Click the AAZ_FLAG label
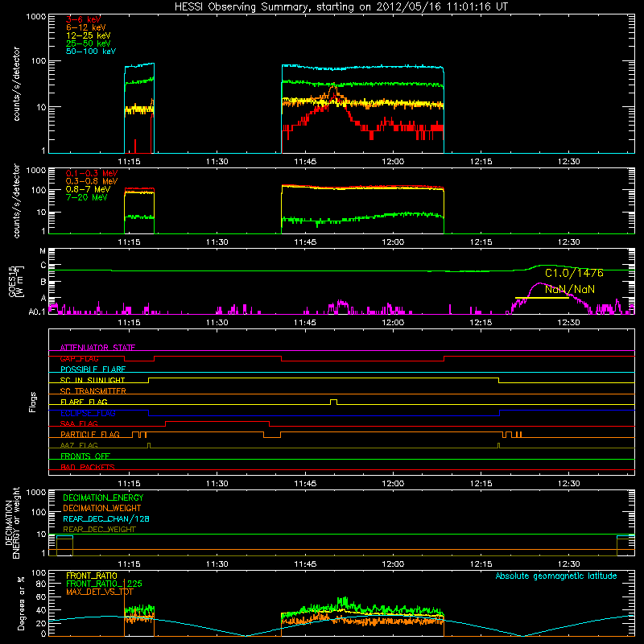The image size is (644, 644). pyautogui.click(x=79, y=446)
